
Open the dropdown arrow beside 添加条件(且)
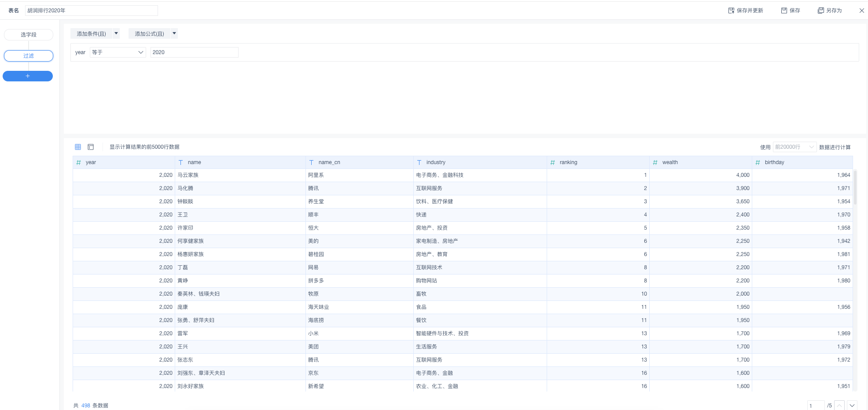tap(116, 33)
